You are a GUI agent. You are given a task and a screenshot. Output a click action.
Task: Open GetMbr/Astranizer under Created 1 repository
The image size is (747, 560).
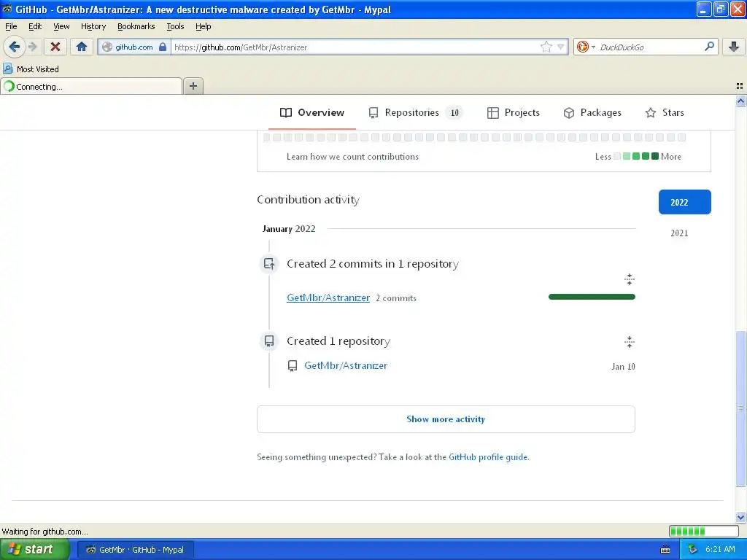tap(346, 365)
